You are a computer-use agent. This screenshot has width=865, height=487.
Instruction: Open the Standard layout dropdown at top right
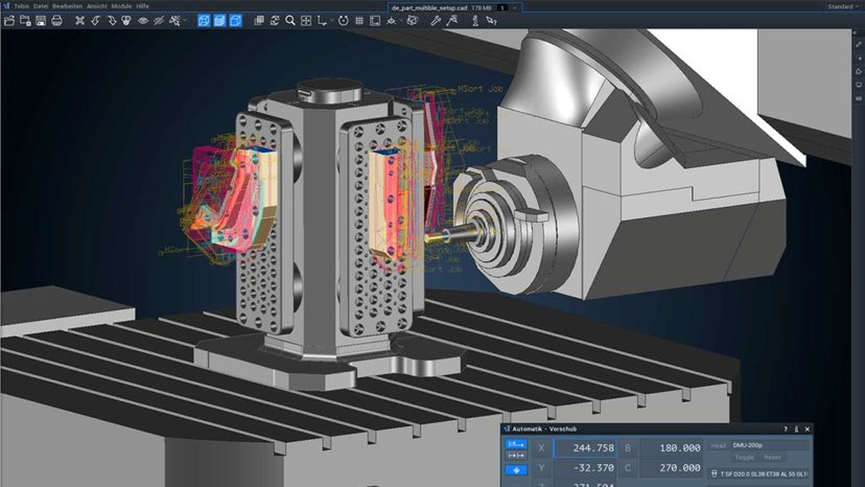click(843, 7)
